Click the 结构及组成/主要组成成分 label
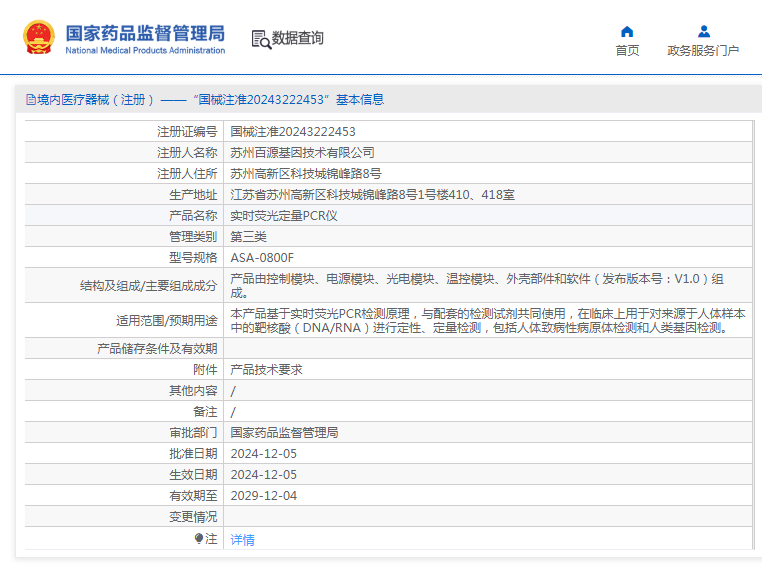The image size is (762, 567). coord(148,286)
